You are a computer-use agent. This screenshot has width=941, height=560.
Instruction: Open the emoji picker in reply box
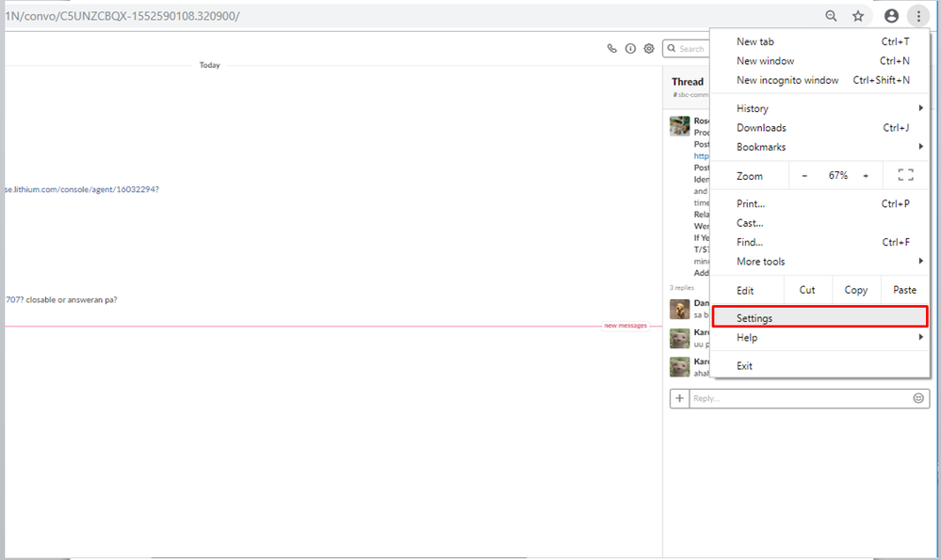click(x=918, y=398)
